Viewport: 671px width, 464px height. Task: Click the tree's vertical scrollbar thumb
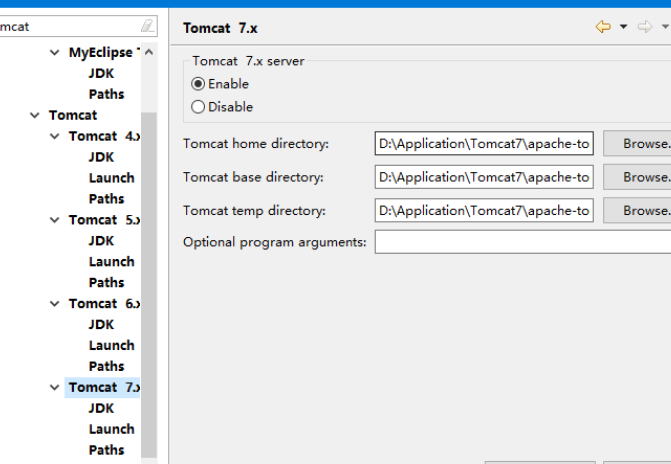[x=149, y=285]
